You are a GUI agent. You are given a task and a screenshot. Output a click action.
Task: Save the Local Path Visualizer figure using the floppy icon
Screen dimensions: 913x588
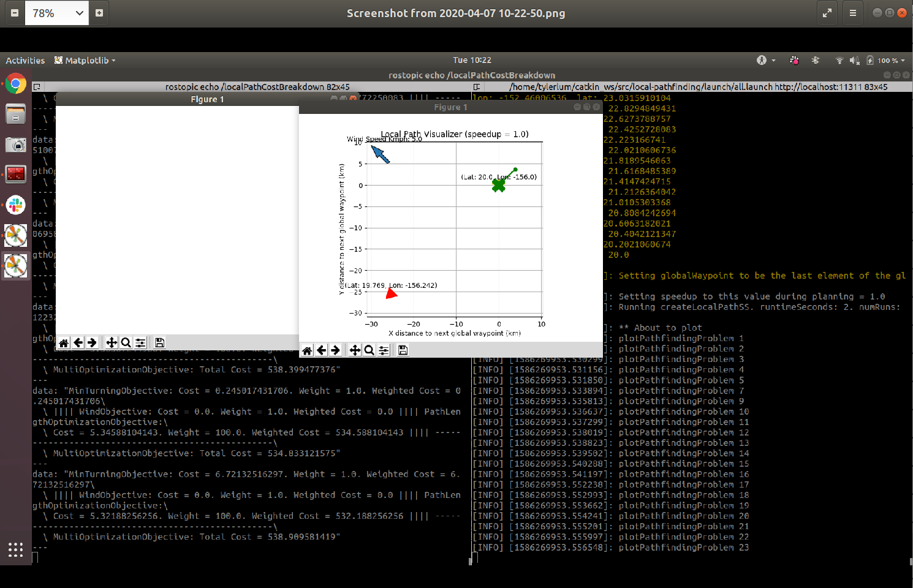pyautogui.click(x=403, y=350)
